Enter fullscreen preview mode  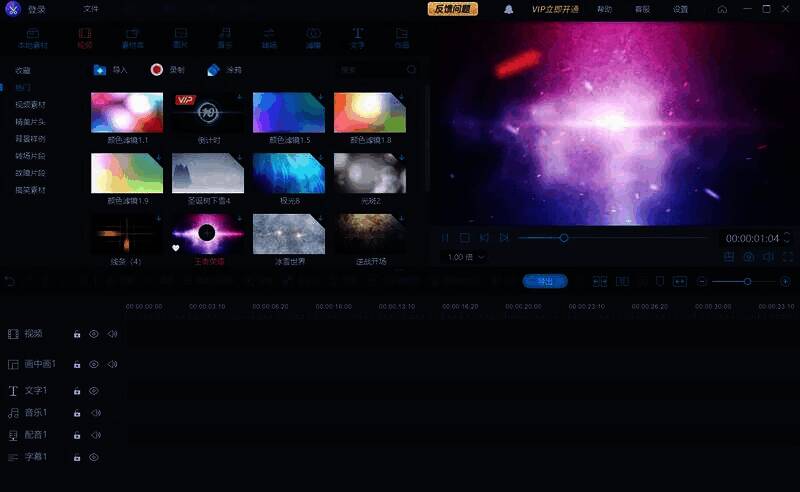[786, 257]
